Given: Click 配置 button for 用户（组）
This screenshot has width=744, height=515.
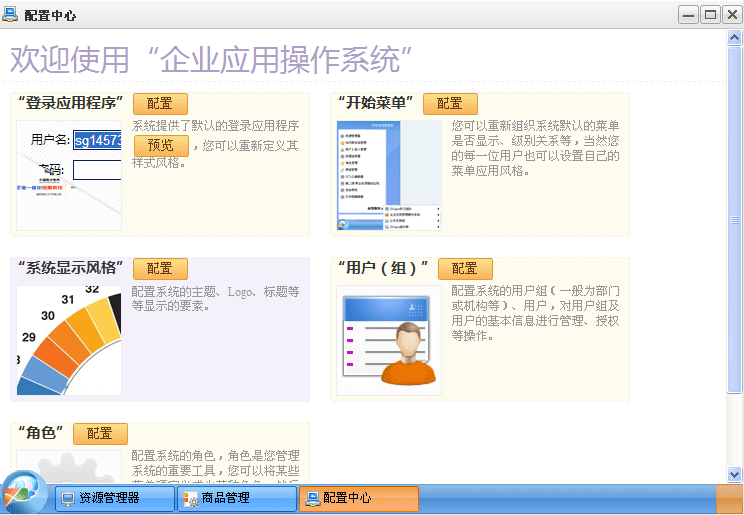Looking at the screenshot, I should tap(465, 269).
